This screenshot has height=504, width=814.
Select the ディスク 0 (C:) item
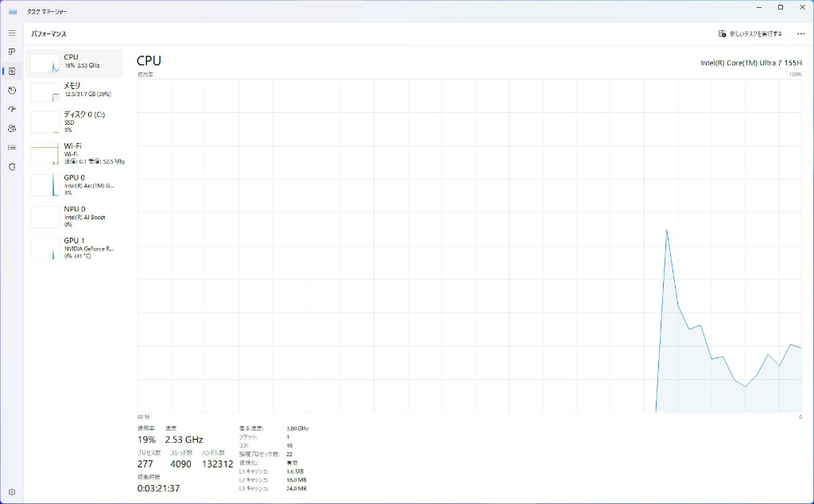point(75,122)
